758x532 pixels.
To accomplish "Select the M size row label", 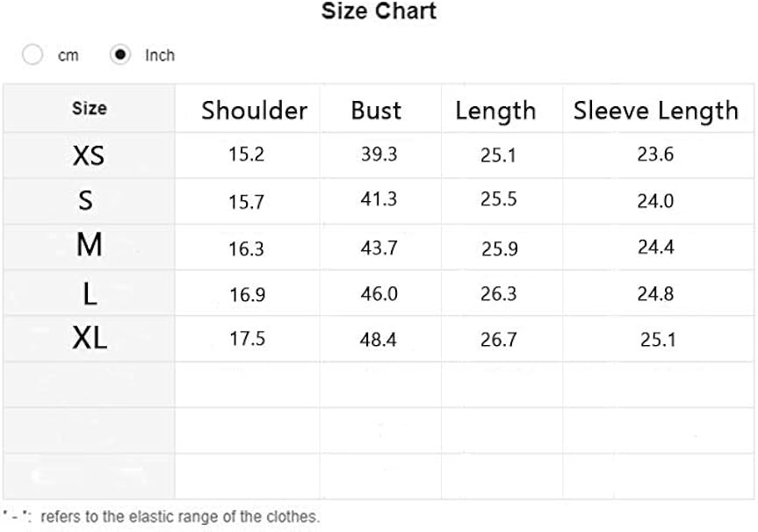I will coord(89,247).
